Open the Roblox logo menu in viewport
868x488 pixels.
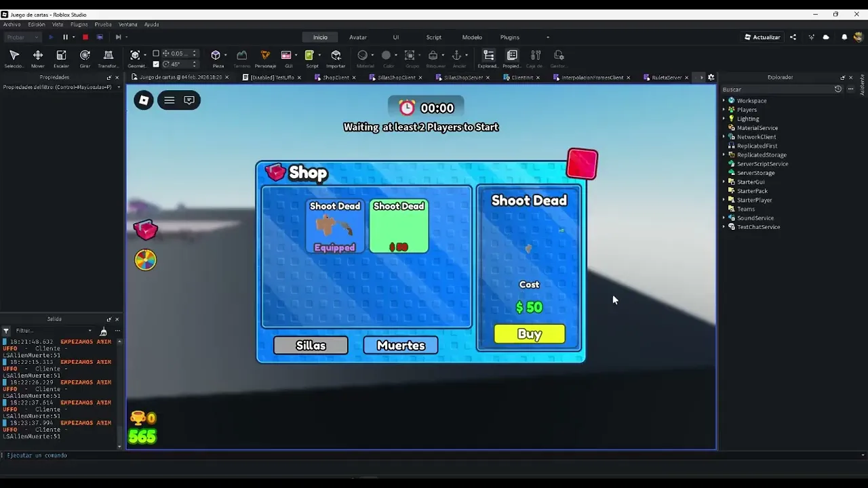(144, 100)
